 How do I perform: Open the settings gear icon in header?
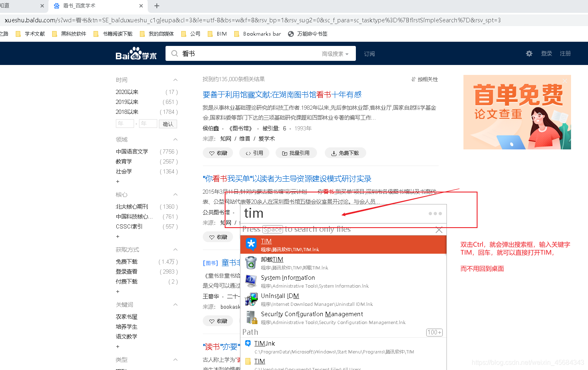[x=529, y=53]
